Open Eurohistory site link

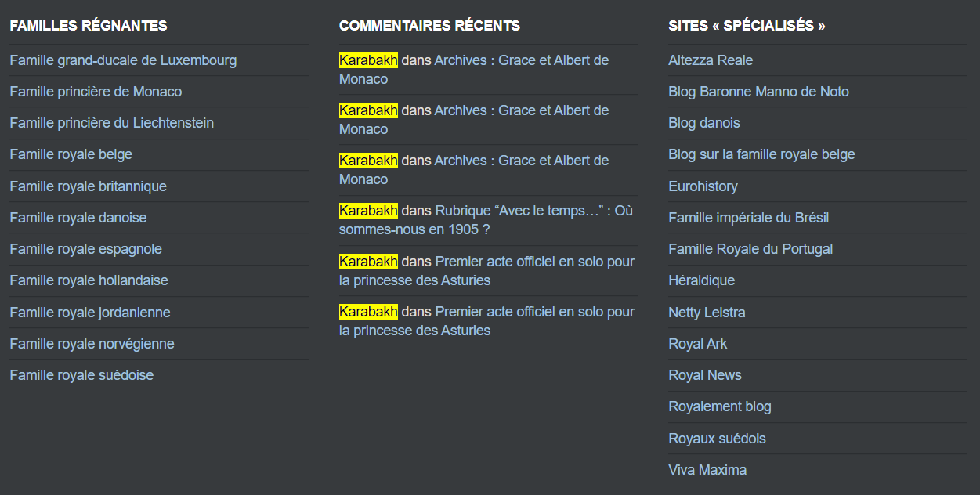click(x=703, y=186)
